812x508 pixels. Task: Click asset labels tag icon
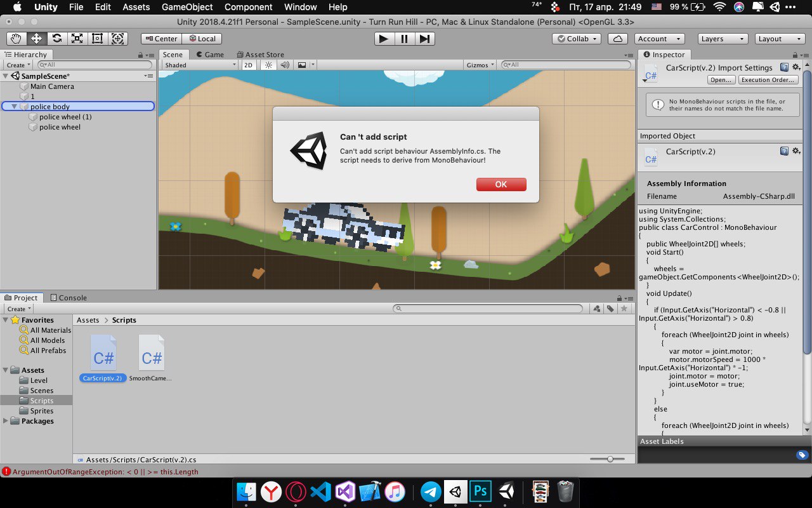click(802, 455)
